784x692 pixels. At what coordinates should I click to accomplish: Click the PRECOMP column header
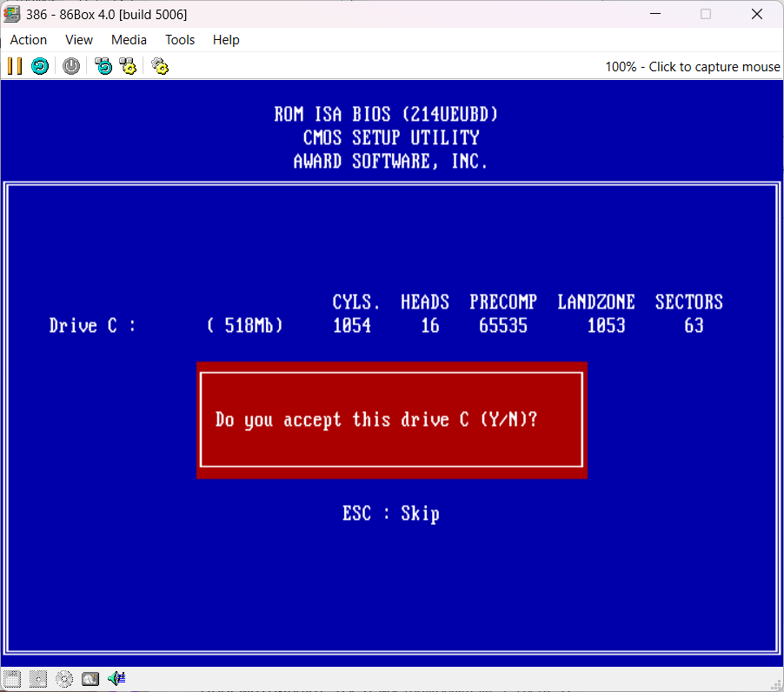pyautogui.click(x=503, y=302)
